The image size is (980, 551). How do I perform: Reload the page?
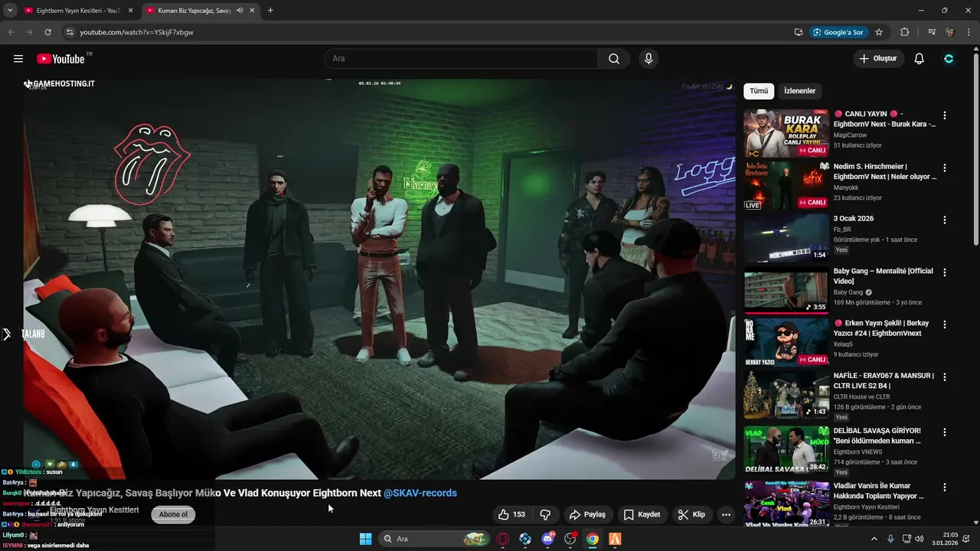pyautogui.click(x=48, y=32)
